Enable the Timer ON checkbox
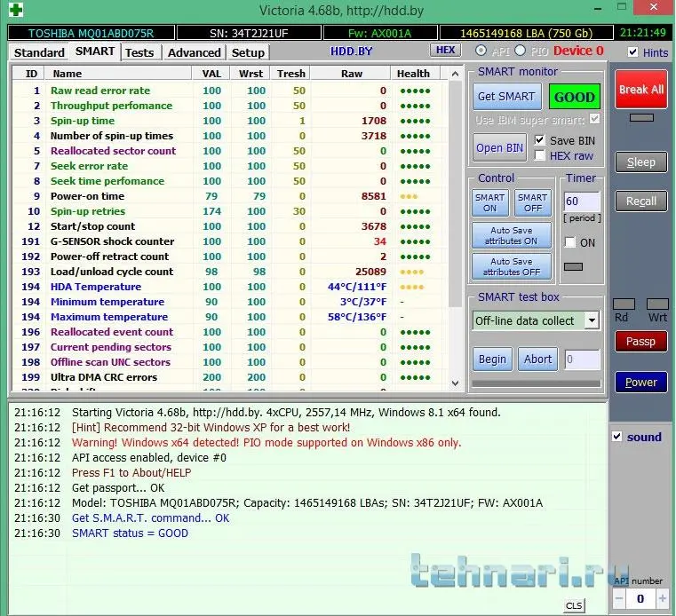 click(x=570, y=242)
